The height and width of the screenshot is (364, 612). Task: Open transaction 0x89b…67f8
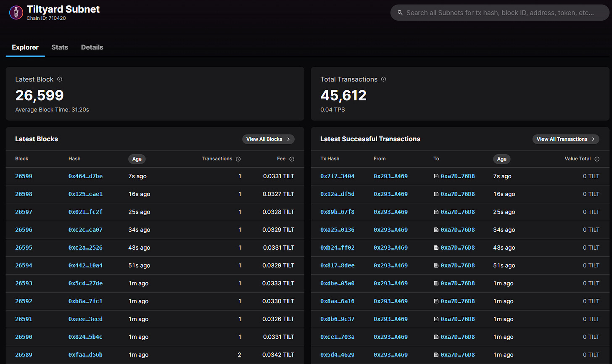[x=337, y=212]
